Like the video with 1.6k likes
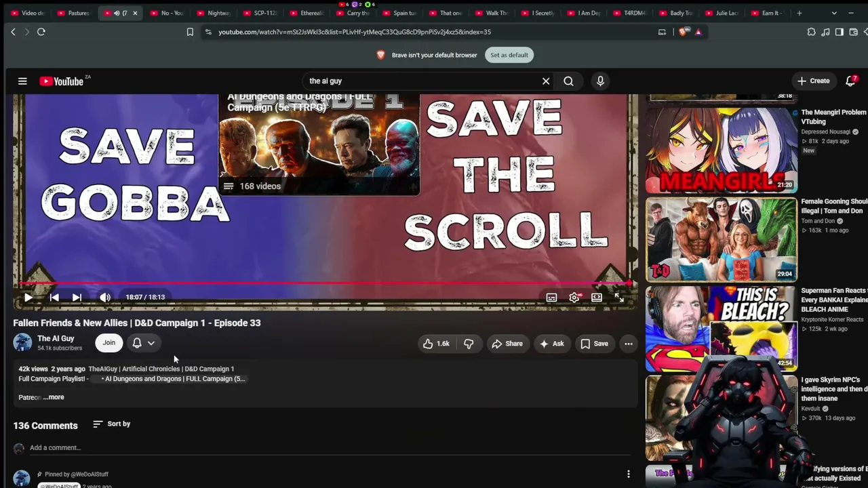The image size is (868, 488). (436, 344)
